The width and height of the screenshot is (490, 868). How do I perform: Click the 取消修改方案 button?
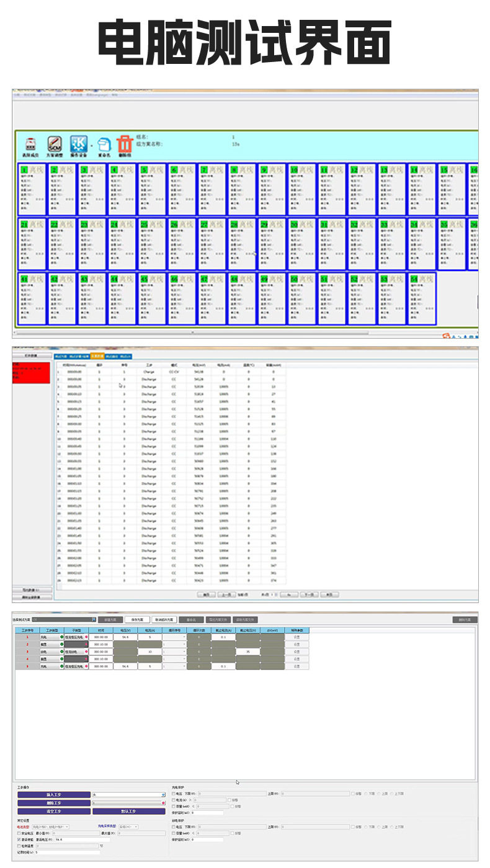point(164,619)
